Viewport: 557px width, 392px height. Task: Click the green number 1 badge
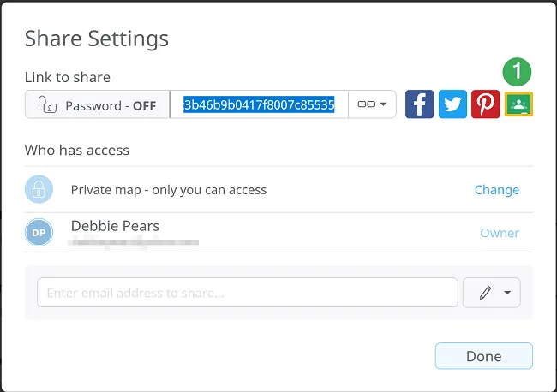click(518, 72)
